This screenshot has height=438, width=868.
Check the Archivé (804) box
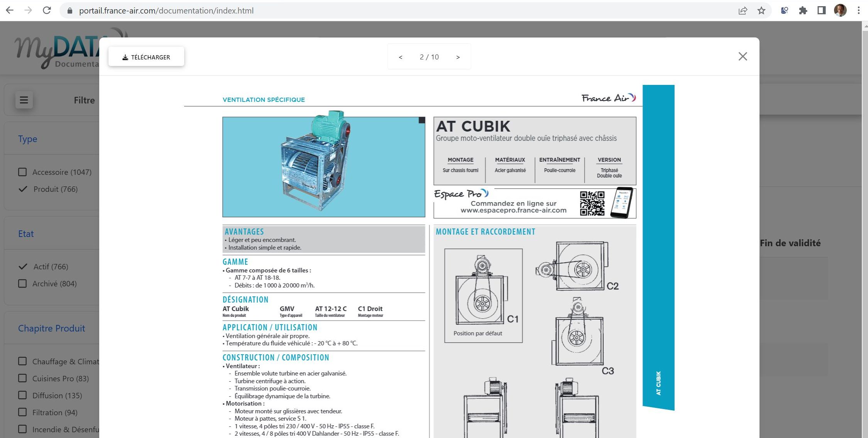coord(22,284)
